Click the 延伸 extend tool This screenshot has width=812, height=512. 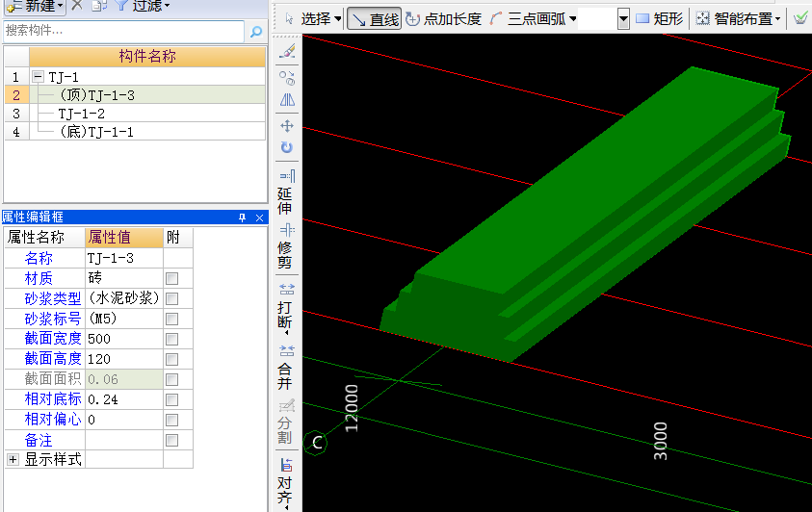pyautogui.click(x=286, y=192)
